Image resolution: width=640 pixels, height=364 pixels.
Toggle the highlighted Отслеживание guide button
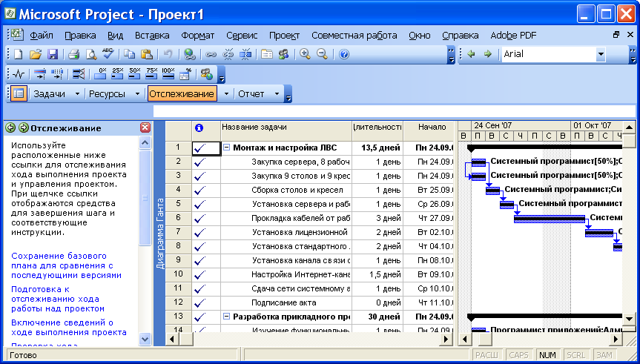182,94
